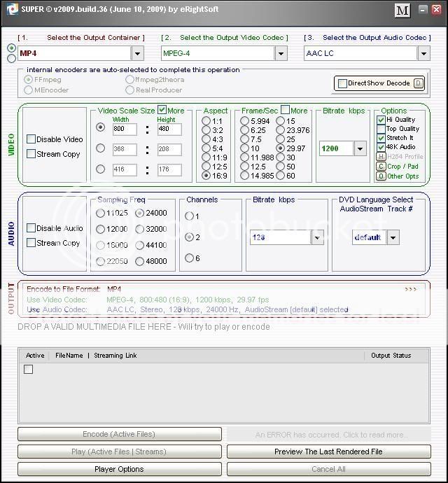Enable DirectShow Decode checkbox
This screenshot has width=448, height=483.
[342, 83]
